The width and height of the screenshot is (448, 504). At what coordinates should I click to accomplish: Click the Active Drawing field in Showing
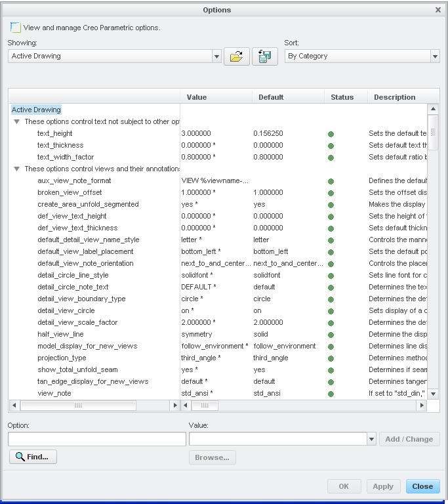click(x=110, y=56)
